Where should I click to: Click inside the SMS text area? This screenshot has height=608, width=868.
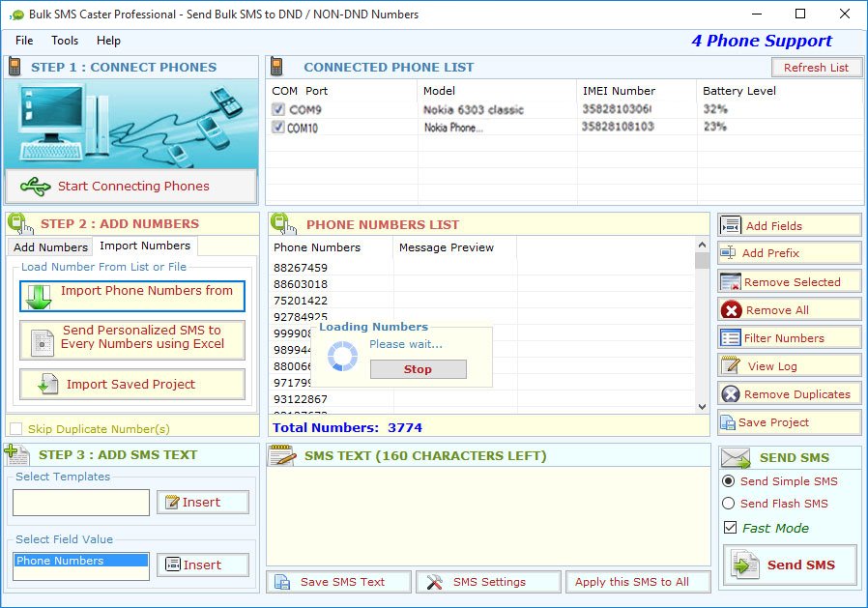[488, 516]
